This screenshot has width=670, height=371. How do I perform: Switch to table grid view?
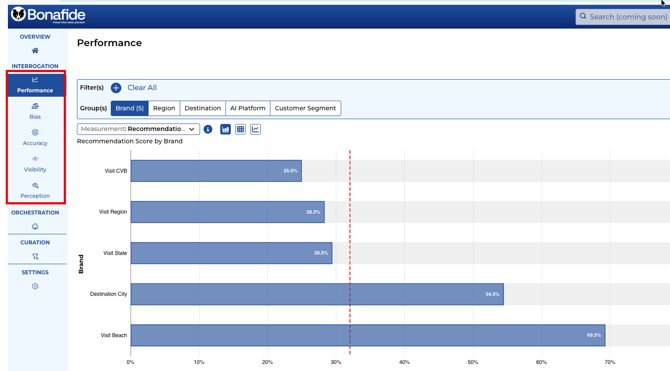click(241, 129)
